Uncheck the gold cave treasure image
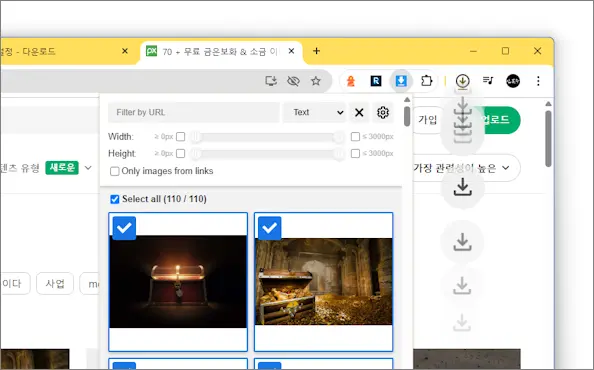 [270, 228]
